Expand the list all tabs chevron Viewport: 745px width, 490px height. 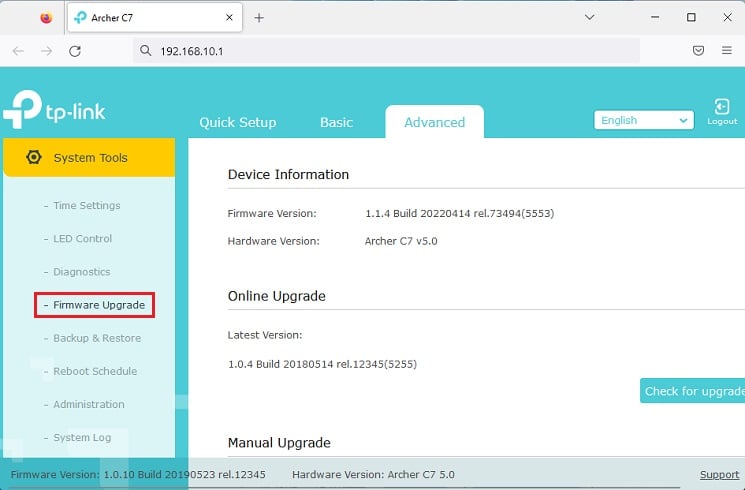click(x=590, y=18)
